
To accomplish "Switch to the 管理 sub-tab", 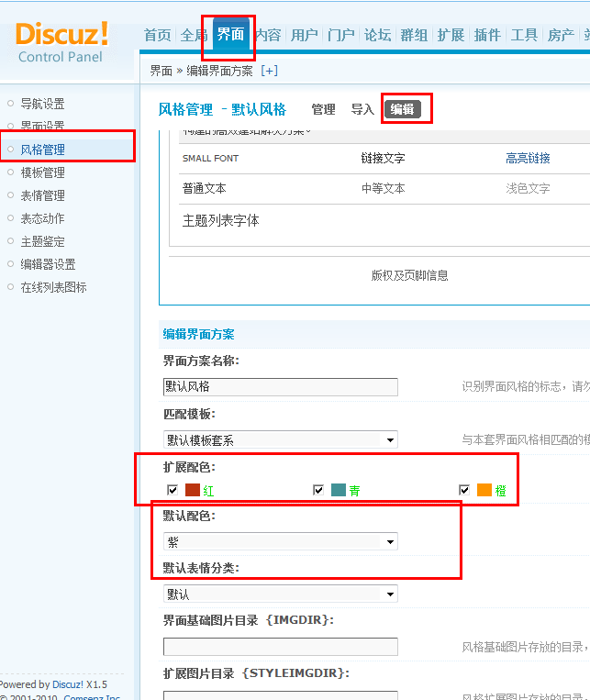I will click(323, 109).
